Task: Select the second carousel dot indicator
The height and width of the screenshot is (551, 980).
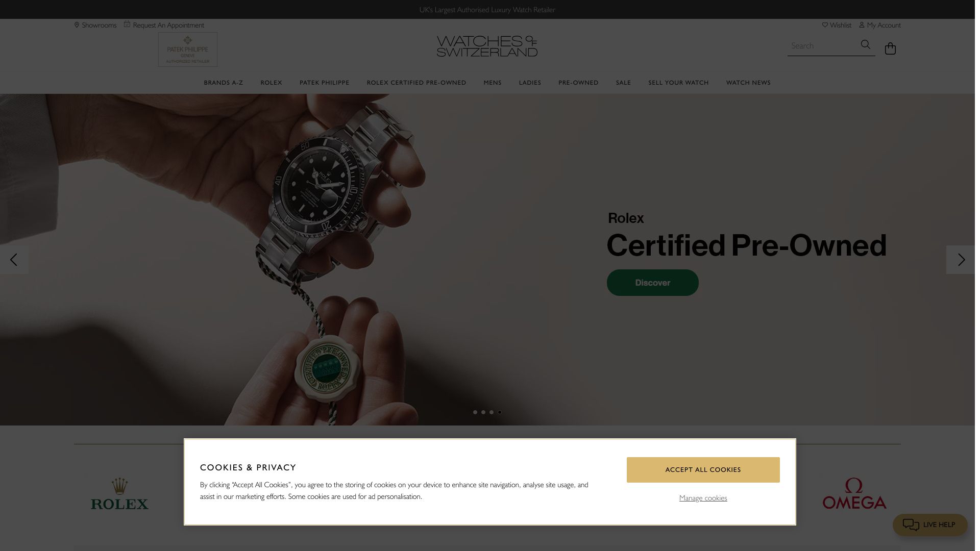Action: tap(483, 412)
